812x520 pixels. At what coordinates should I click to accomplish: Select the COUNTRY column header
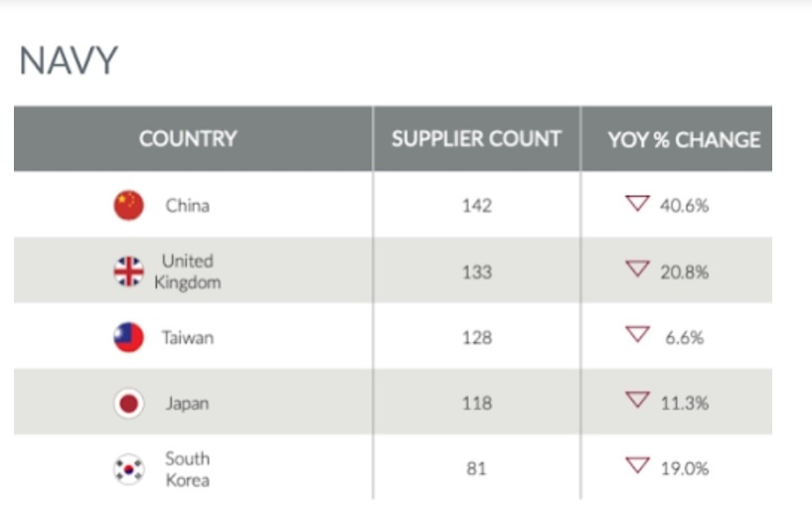click(193, 138)
